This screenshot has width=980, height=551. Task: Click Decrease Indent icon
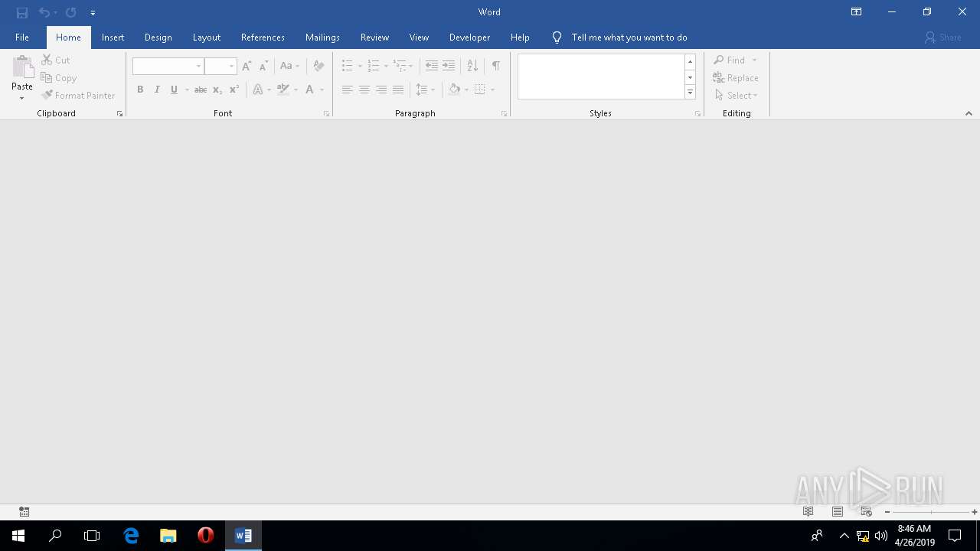click(432, 66)
